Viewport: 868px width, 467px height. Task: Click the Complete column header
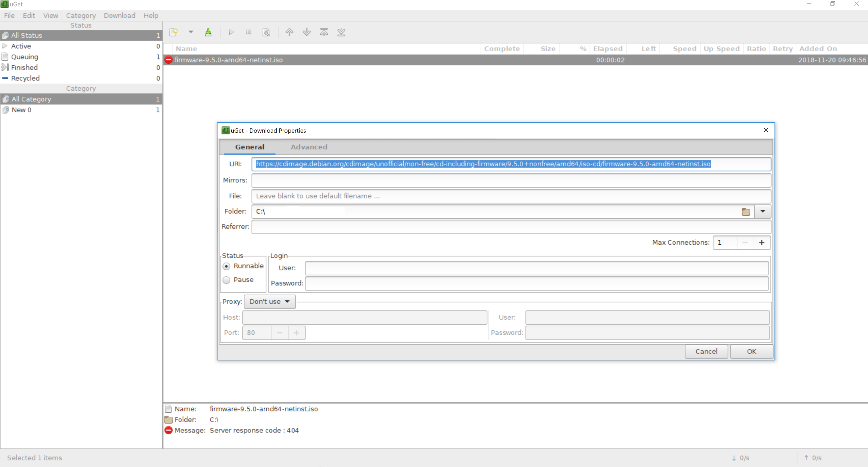pos(502,49)
